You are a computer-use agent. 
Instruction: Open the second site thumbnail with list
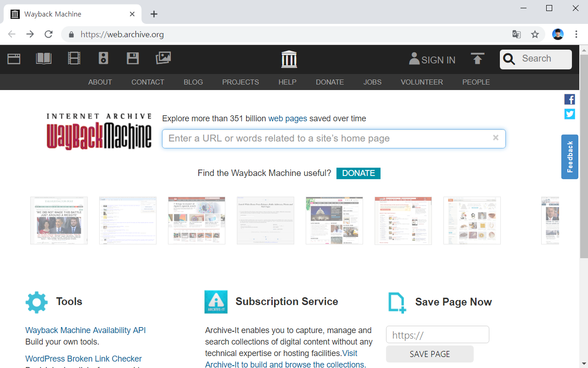click(128, 221)
